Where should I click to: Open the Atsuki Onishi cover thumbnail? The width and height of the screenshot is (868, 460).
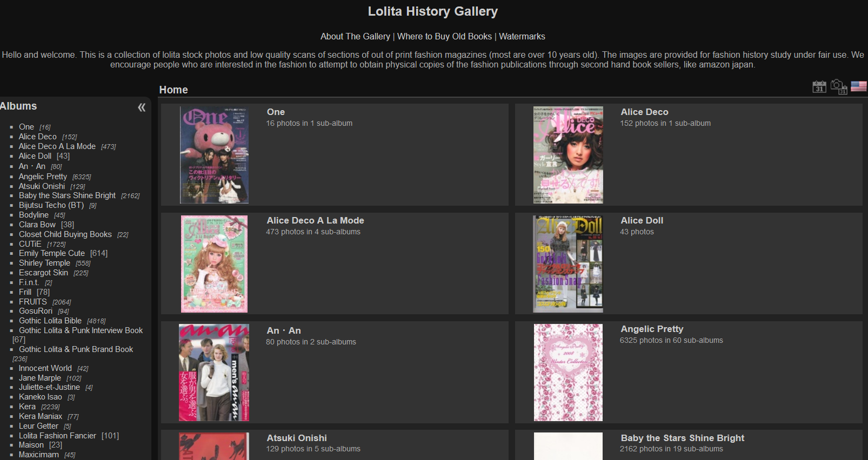click(x=214, y=447)
